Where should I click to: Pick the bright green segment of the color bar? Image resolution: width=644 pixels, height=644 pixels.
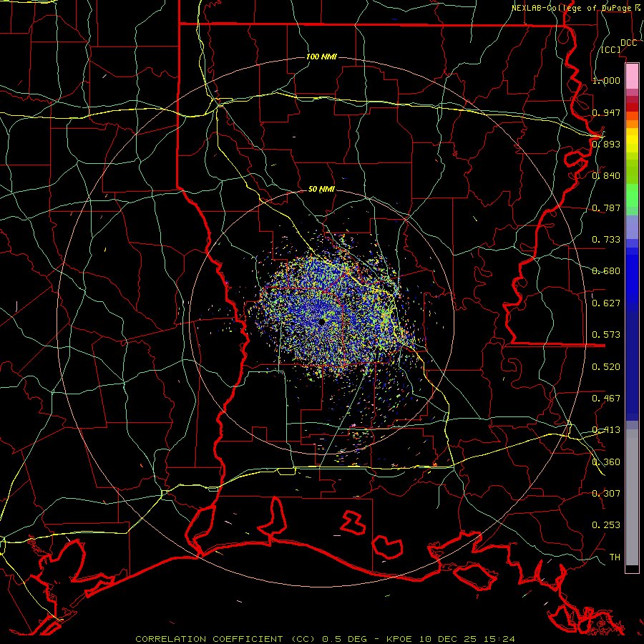point(632,195)
